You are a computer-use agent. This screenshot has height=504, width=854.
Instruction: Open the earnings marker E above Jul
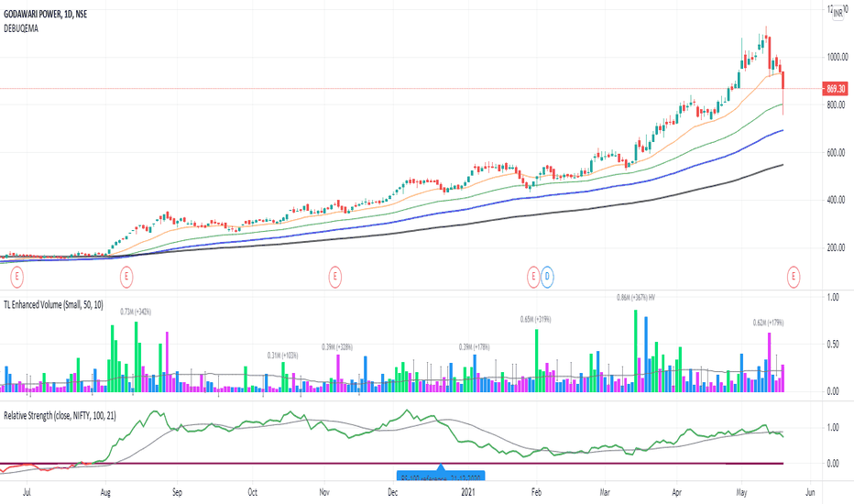click(16, 277)
